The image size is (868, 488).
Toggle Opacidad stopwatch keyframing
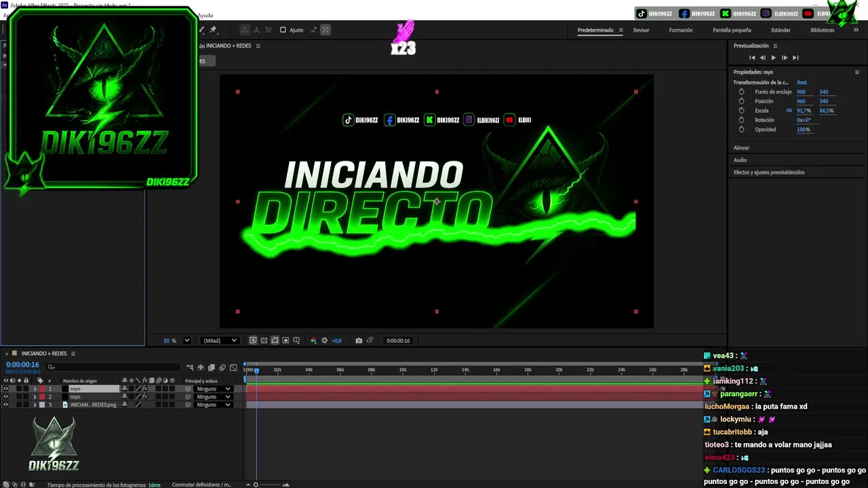[x=741, y=129]
